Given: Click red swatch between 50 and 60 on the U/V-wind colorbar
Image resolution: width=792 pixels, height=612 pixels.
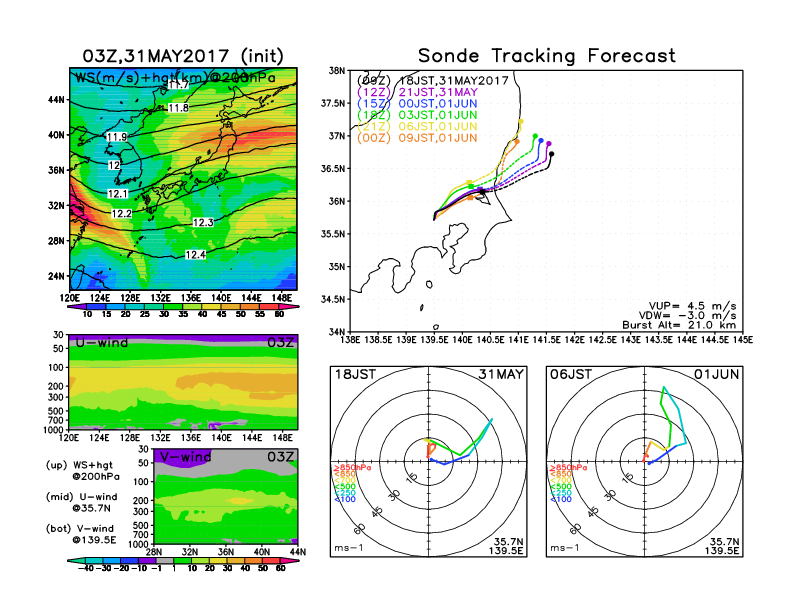Looking at the screenshot, I should 271,560.
